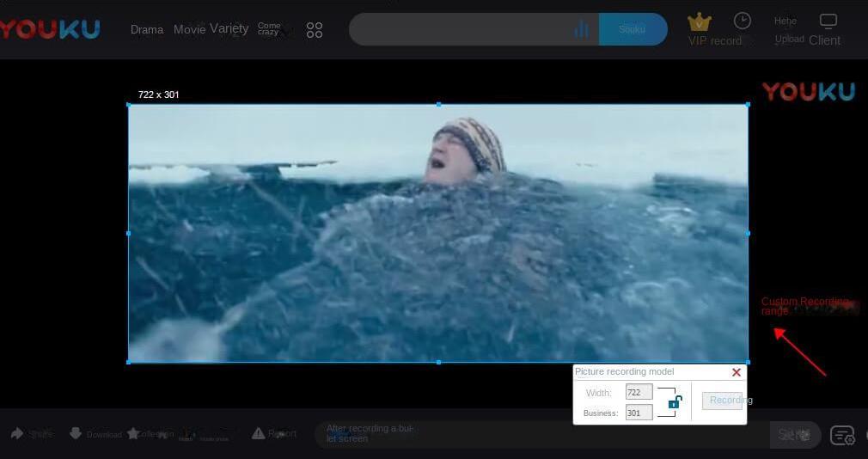This screenshot has height=459, width=868.
Task: Open the Variety menu
Action: [229, 28]
